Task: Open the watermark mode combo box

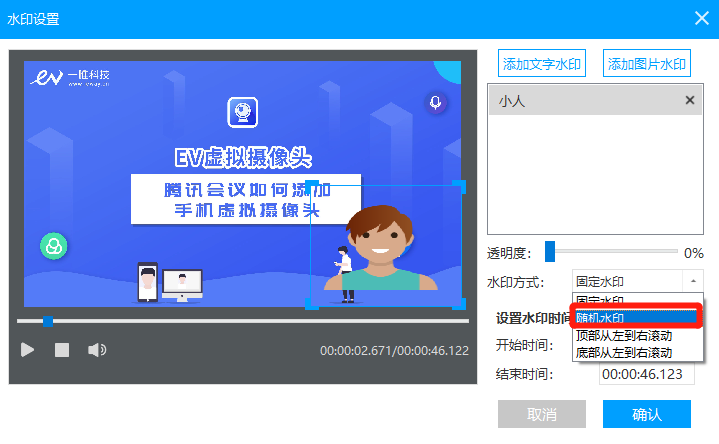Action: pos(637,281)
